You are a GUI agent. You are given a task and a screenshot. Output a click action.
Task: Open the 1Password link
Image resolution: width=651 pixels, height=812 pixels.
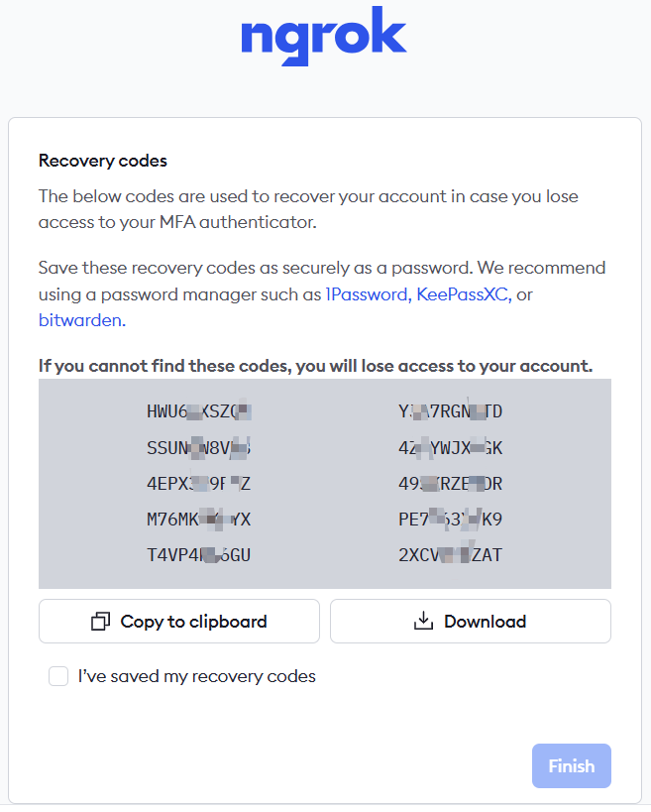[366, 294]
